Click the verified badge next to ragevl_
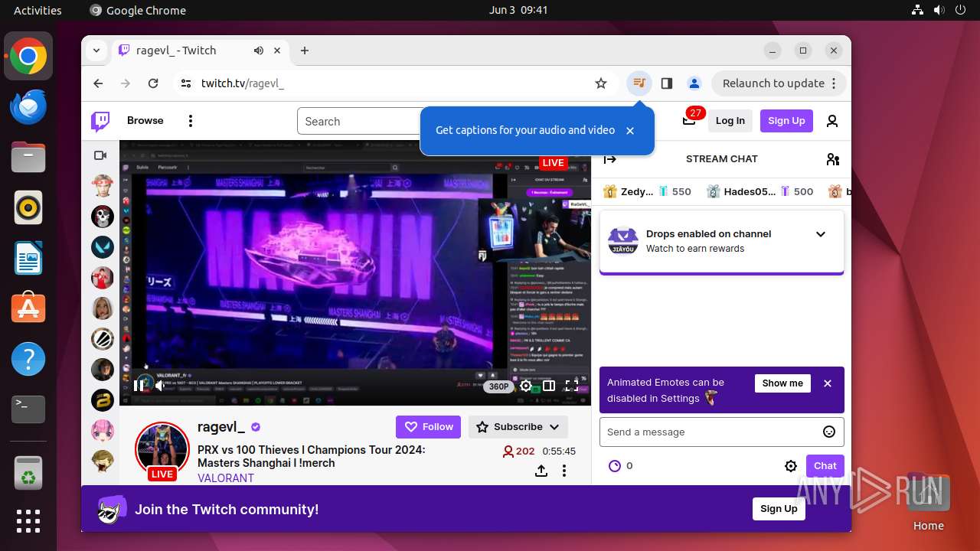 click(x=256, y=427)
